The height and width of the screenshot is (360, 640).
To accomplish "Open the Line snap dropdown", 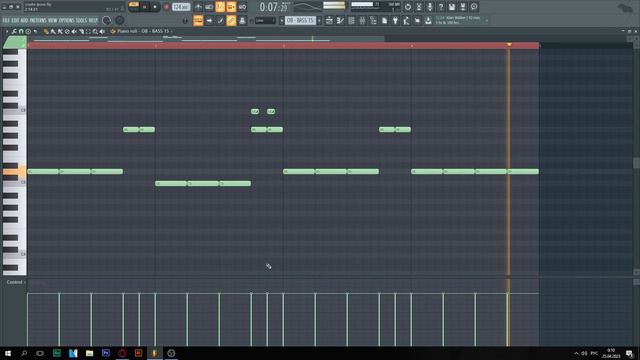I will coord(265,20).
